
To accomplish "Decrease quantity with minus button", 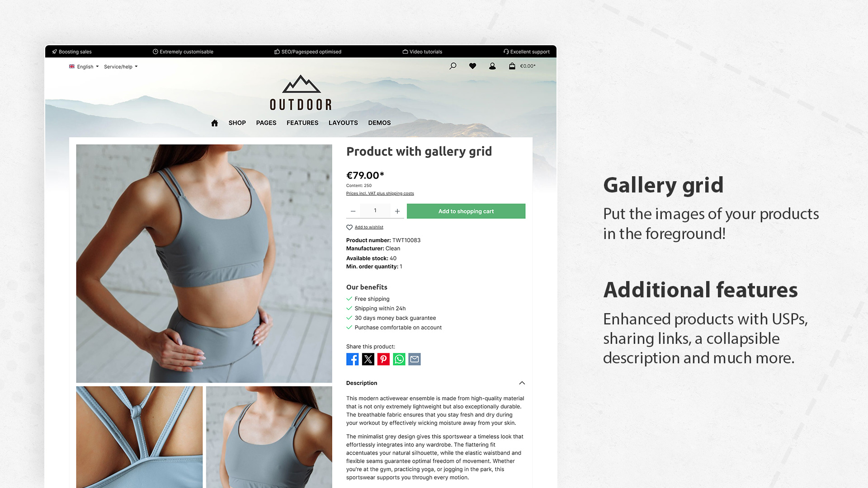I will [353, 211].
